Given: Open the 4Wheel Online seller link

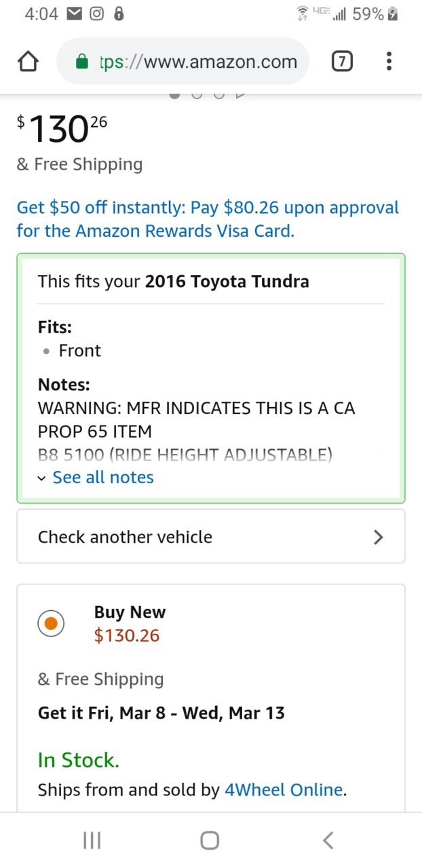Looking at the screenshot, I should (x=284, y=790).
